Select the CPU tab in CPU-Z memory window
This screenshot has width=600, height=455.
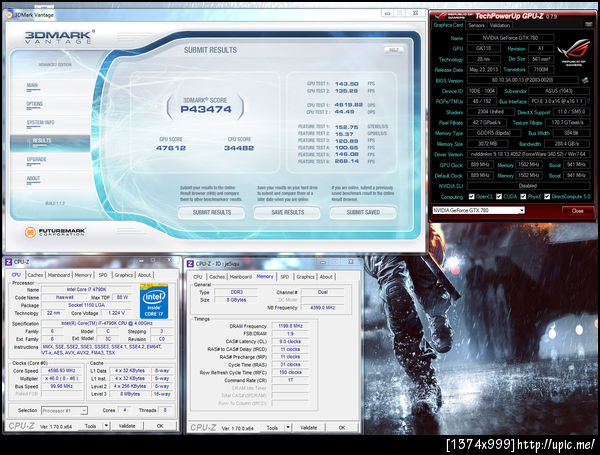click(x=198, y=277)
